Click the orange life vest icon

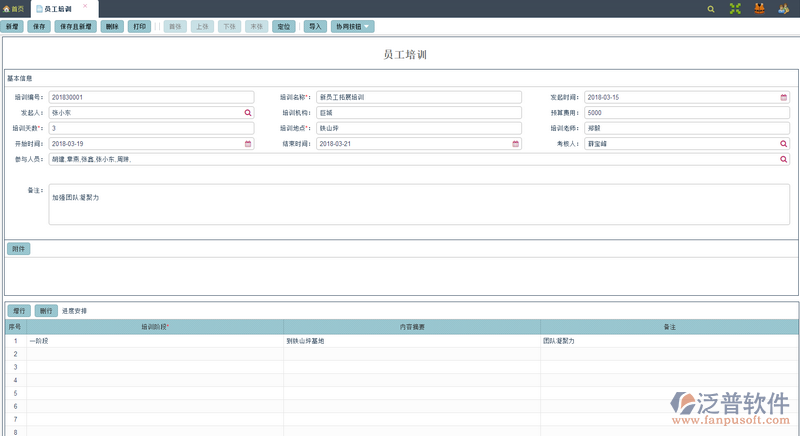coord(760,8)
